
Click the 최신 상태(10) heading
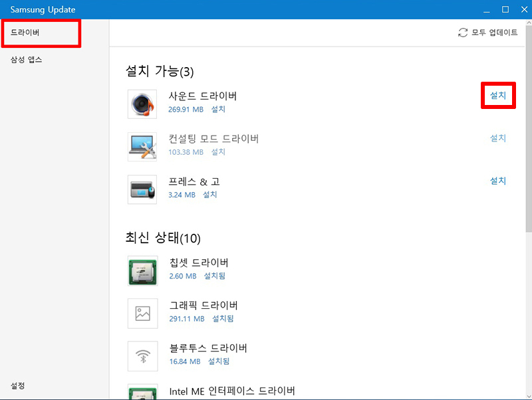coord(163,238)
